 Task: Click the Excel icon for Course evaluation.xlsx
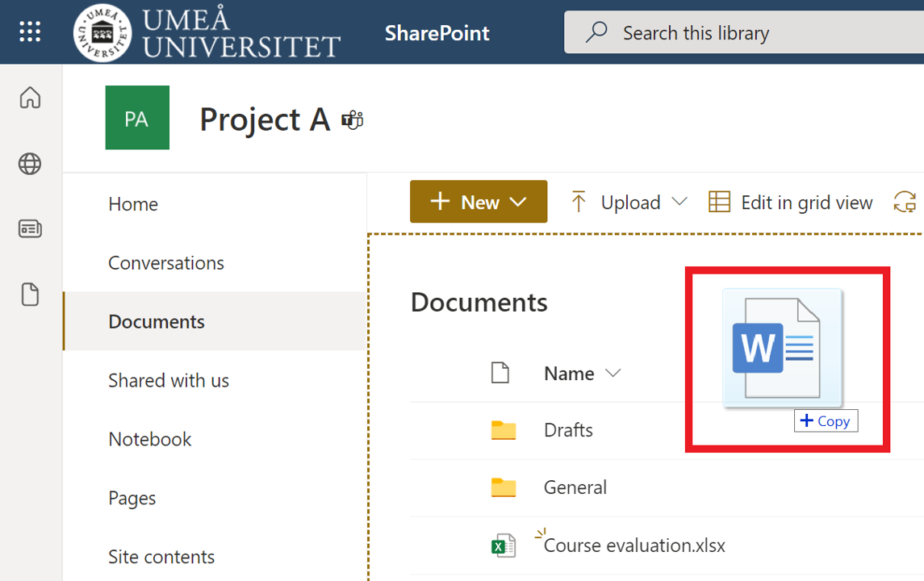[x=504, y=545]
